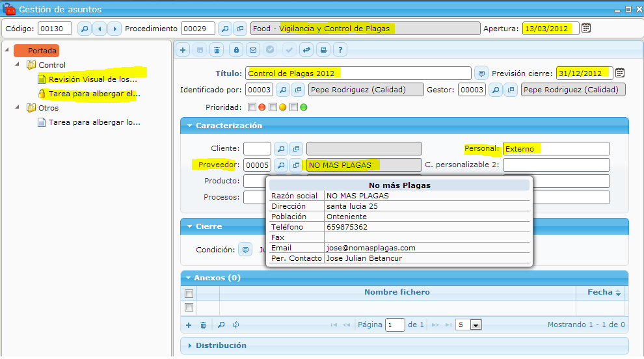Viewport: 644px width, 359px height.
Task: Open the Apertura calendar picker
Action: coord(586,28)
